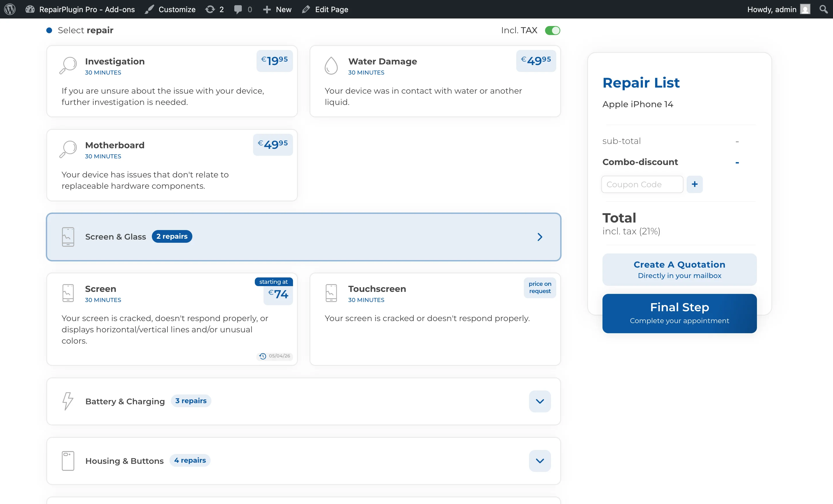Toggle the Incl. TAX switch
The width and height of the screenshot is (833, 504).
pos(552,30)
